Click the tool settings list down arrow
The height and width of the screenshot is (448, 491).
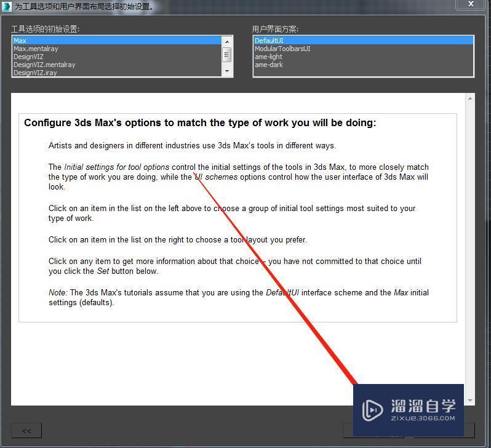(227, 71)
